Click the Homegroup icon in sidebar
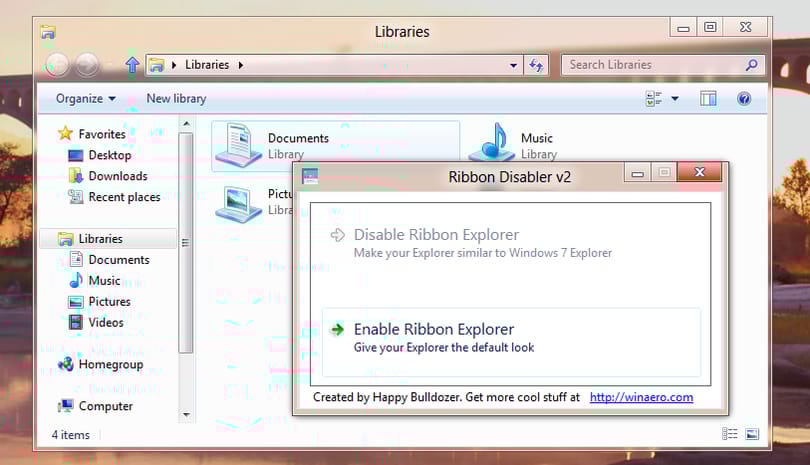Viewport: 810px width, 465px height. click(x=66, y=364)
